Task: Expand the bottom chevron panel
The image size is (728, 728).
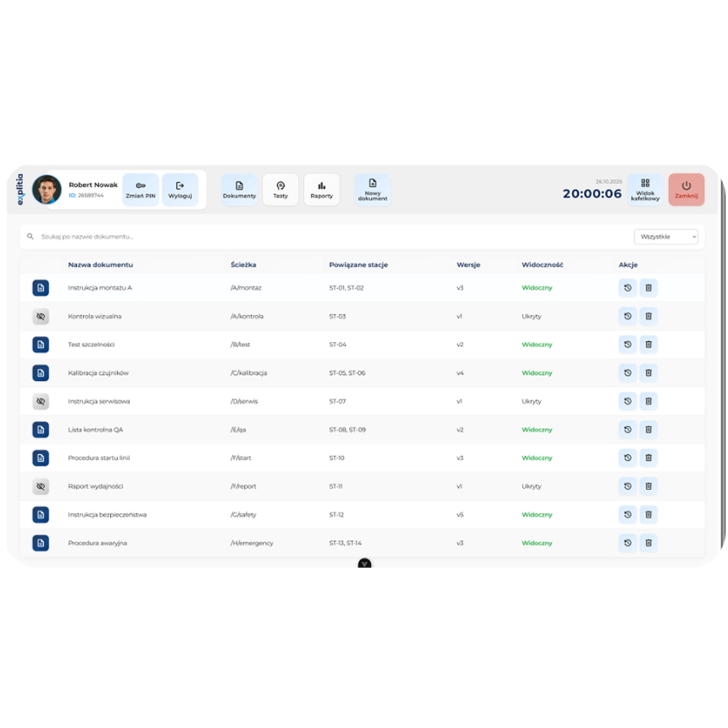Action: pos(365,564)
